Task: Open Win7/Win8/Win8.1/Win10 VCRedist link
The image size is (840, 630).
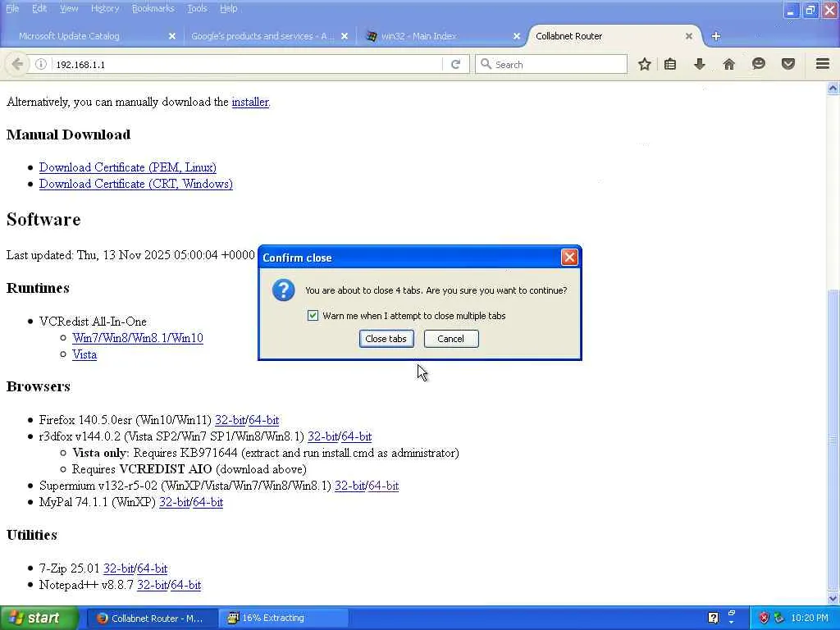Action: click(x=138, y=338)
